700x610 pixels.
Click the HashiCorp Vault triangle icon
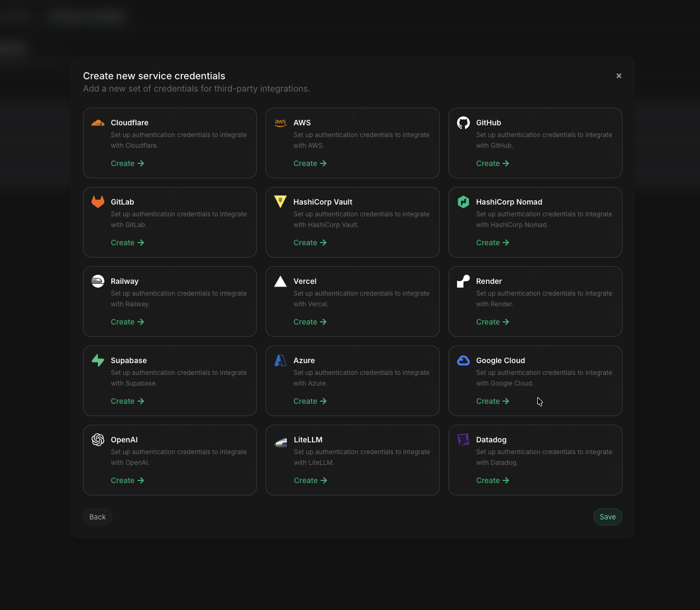280,202
